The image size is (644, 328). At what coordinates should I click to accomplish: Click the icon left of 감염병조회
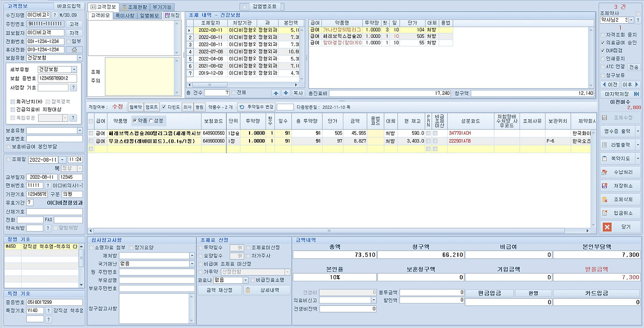point(245,7)
